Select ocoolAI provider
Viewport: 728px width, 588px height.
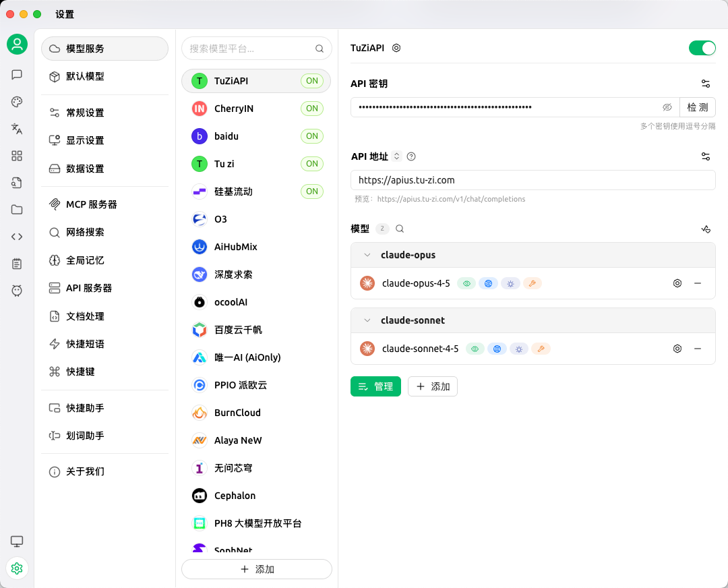click(256, 302)
